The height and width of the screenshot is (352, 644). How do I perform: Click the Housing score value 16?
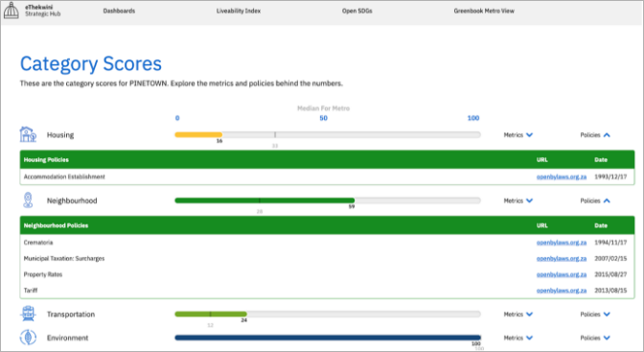[219, 141]
